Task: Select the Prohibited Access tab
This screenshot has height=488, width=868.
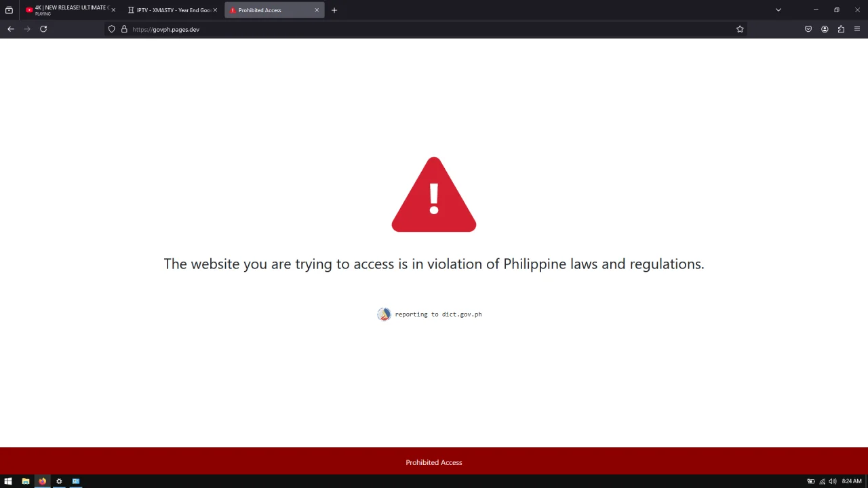Action: pos(275,10)
